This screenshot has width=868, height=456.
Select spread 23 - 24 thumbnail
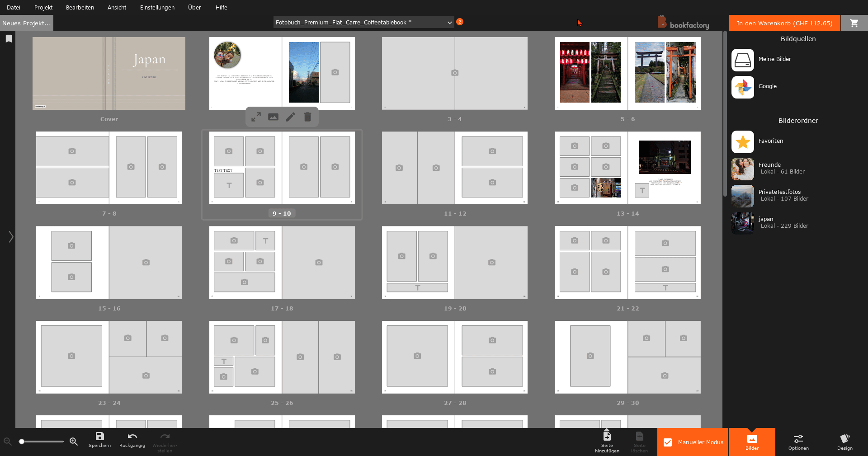click(109, 357)
